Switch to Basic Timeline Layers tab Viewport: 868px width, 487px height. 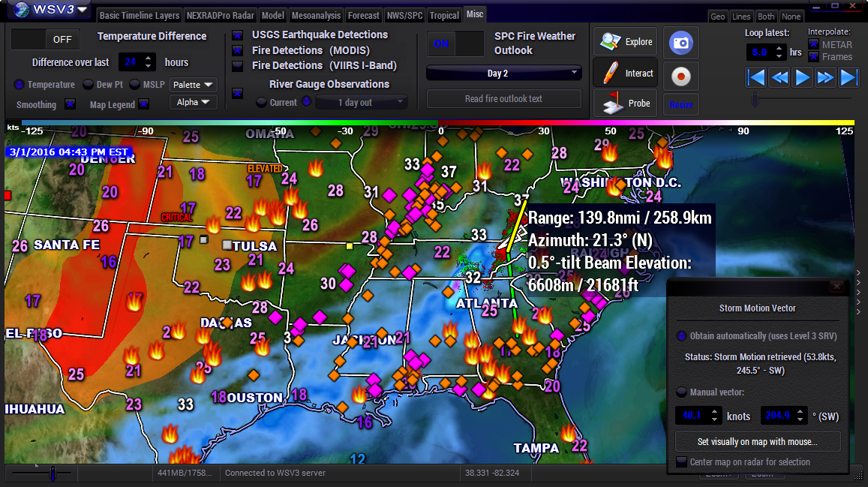[139, 16]
